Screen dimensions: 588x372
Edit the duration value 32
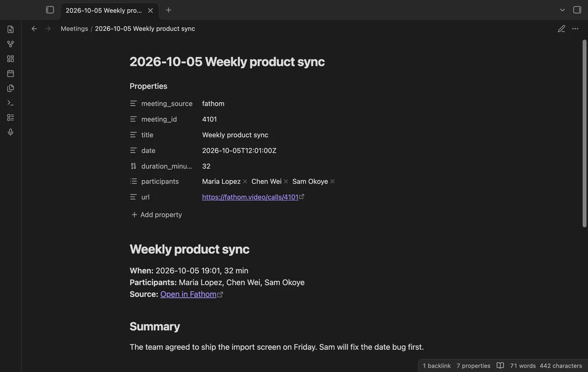point(206,166)
